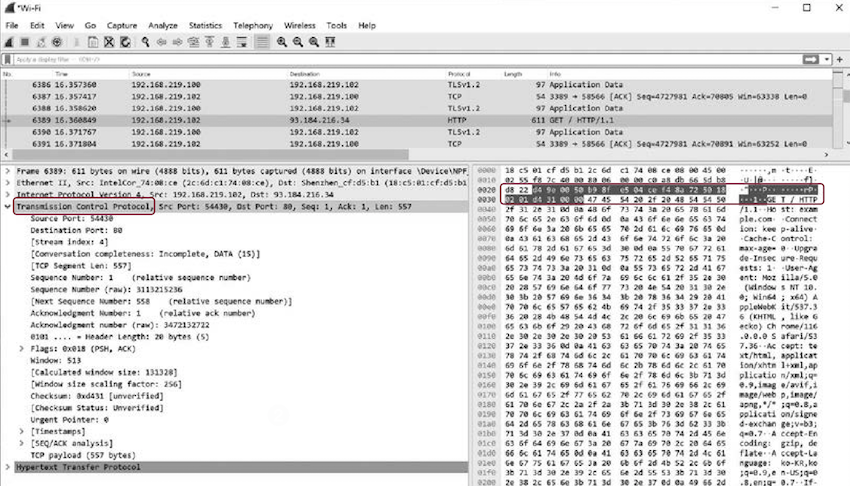Viewport: 850px width, 486px height.
Task: Go back to previous packet arrow
Action: click(162, 42)
